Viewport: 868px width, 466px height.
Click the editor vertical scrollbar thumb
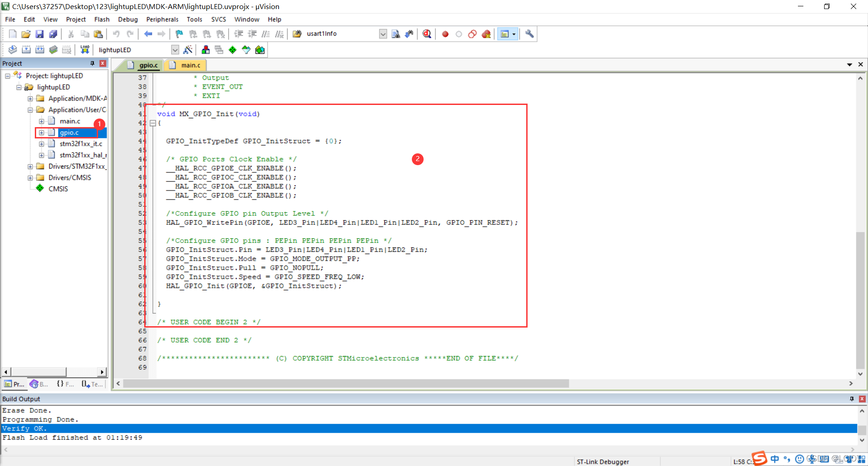860,301
